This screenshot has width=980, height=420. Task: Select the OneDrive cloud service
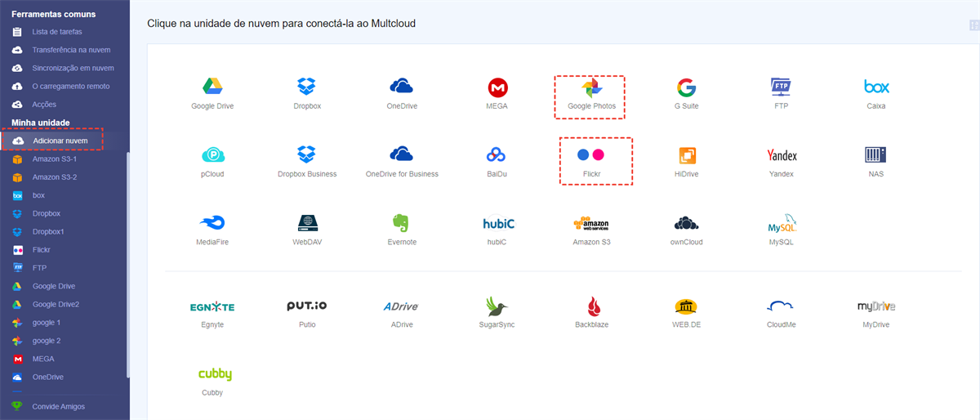[x=400, y=87]
